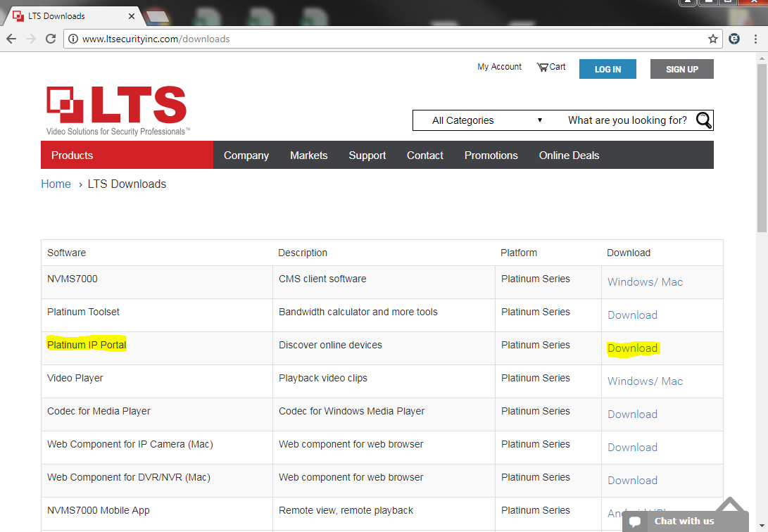This screenshot has width=768, height=532.
Task: Click the browser back arrow button
Action: (11, 39)
